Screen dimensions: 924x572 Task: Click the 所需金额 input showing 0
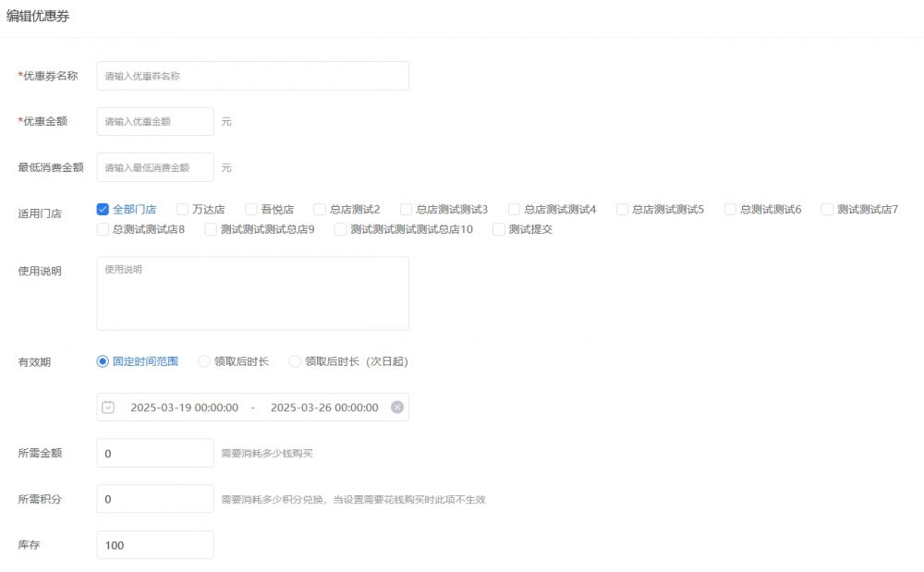(154, 453)
